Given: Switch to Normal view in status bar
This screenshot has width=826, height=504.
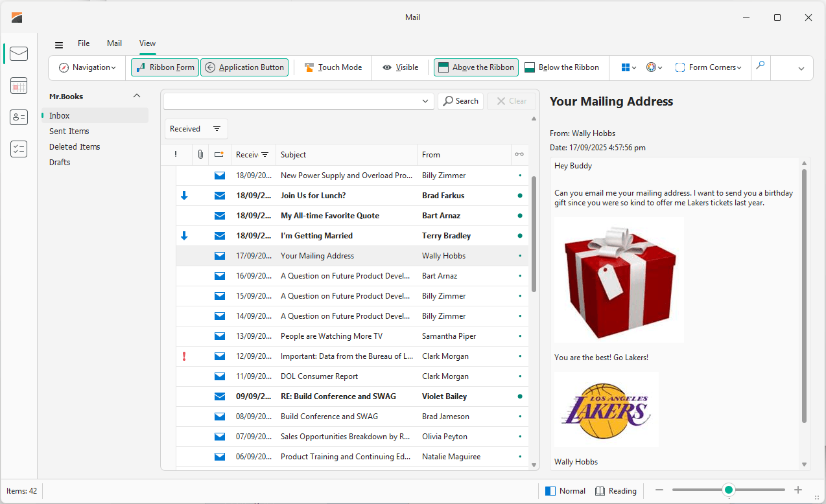Looking at the screenshot, I should pos(565,491).
